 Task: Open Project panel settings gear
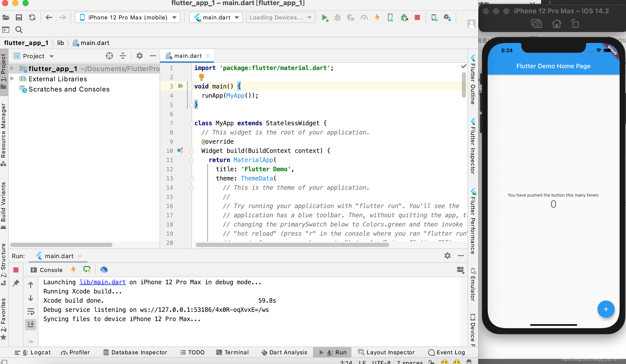click(140, 56)
